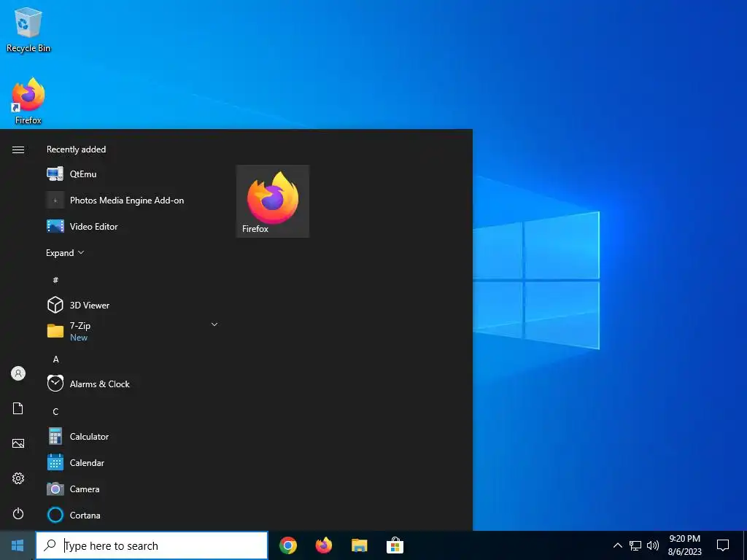Expand 7-Zip folder chevron
747x560 pixels.
click(x=214, y=324)
